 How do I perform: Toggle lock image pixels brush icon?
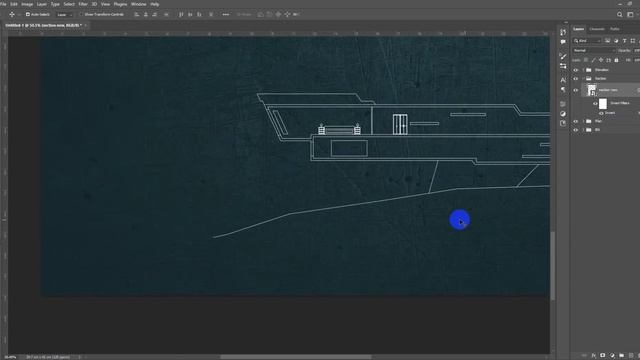pos(593,60)
